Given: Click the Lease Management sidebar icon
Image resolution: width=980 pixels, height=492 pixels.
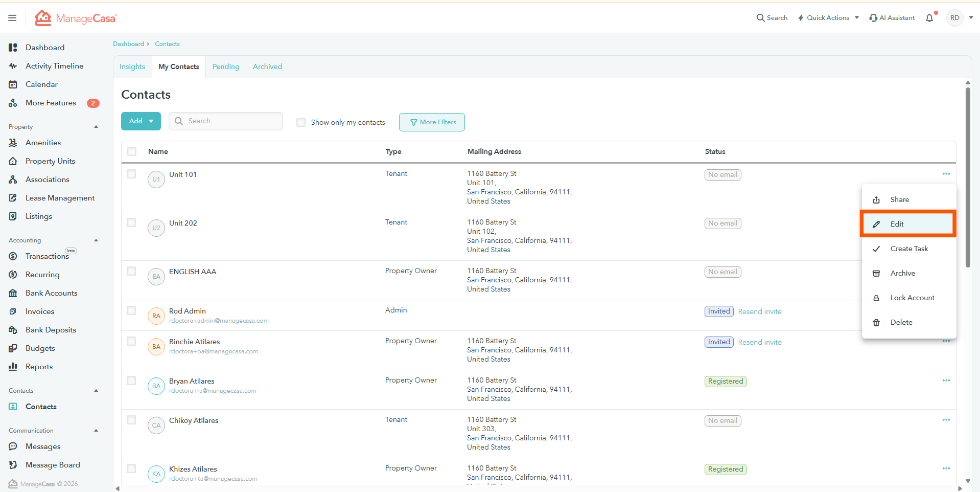Looking at the screenshot, I should click(13, 198).
